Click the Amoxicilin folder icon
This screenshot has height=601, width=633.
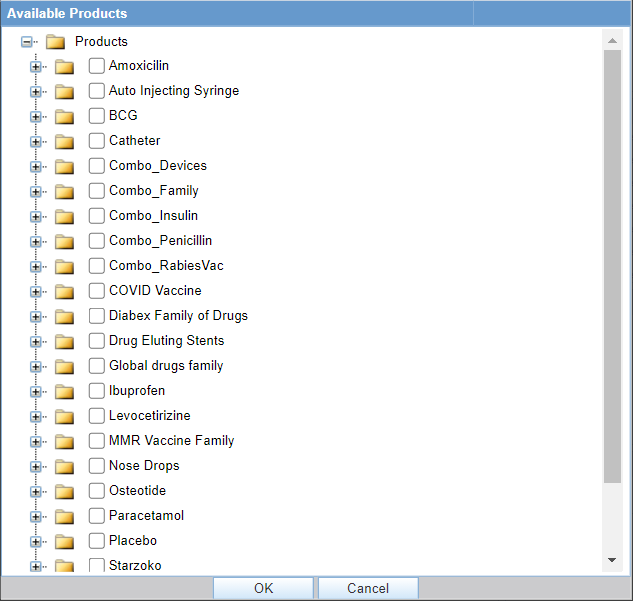point(64,67)
